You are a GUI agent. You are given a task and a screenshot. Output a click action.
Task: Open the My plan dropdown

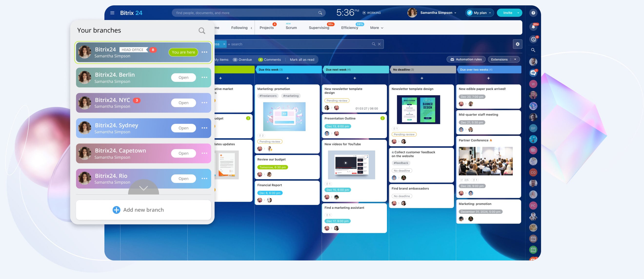479,13
